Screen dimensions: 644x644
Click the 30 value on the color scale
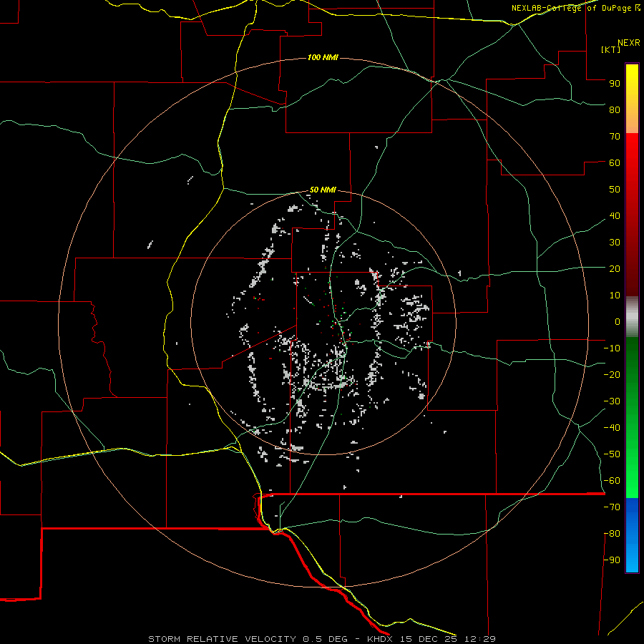click(615, 243)
